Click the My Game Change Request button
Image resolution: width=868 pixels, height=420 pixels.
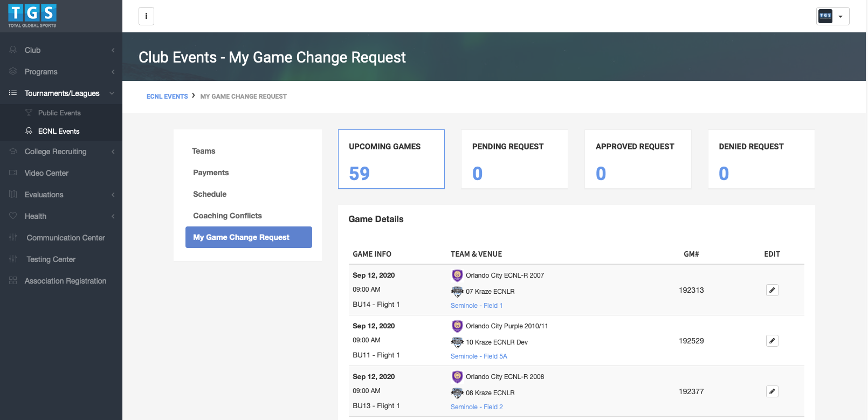pyautogui.click(x=249, y=237)
